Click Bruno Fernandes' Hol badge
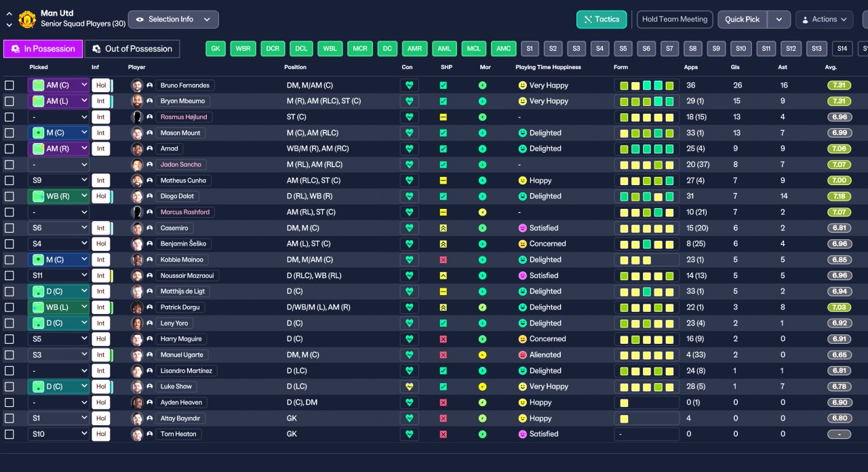The height and width of the screenshot is (472, 868). point(100,85)
